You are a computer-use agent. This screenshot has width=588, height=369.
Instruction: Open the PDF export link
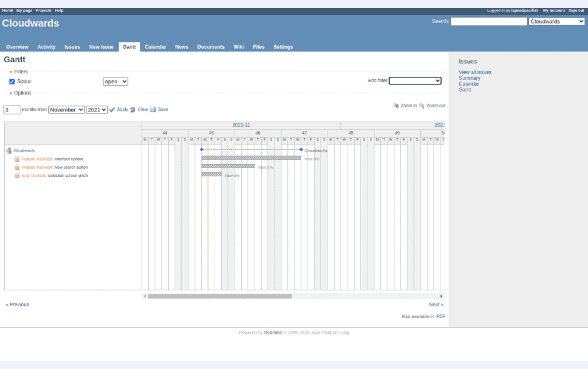(x=440, y=316)
